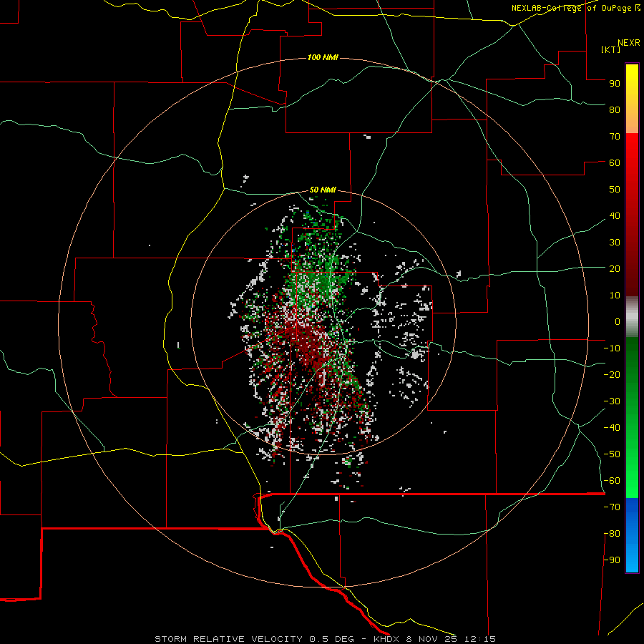Click the positive 10 scale label
Image resolution: width=644 pixels, height=644 pixels.
click(x=615, y=296)
